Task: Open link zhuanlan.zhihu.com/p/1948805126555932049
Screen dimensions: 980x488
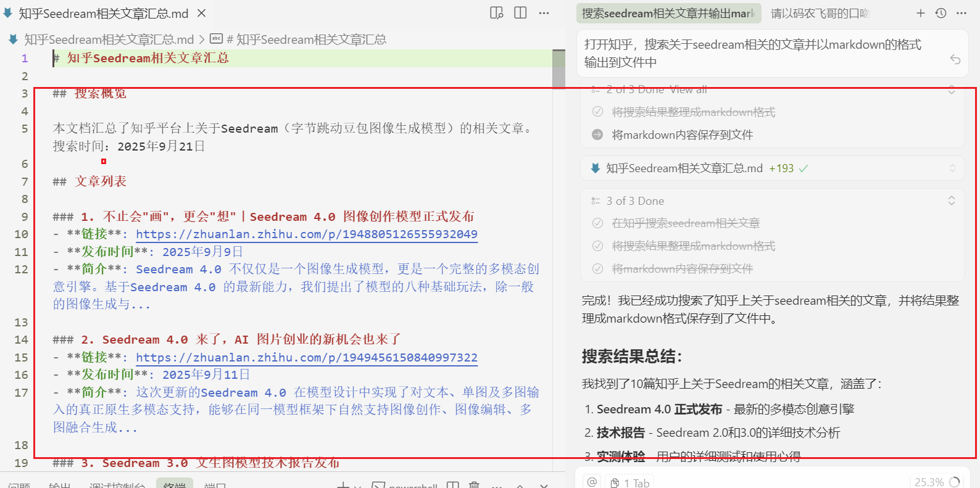Action: point(307,234)
